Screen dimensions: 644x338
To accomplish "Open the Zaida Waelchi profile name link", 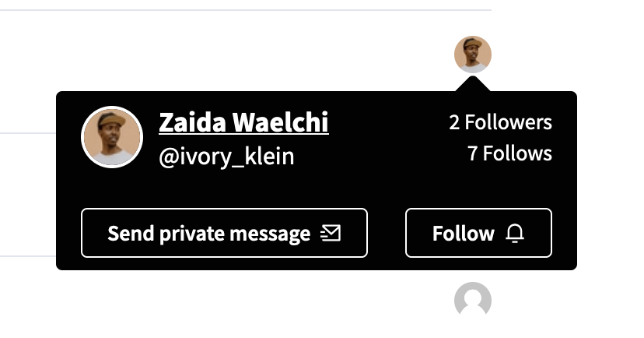I will 243,122.
